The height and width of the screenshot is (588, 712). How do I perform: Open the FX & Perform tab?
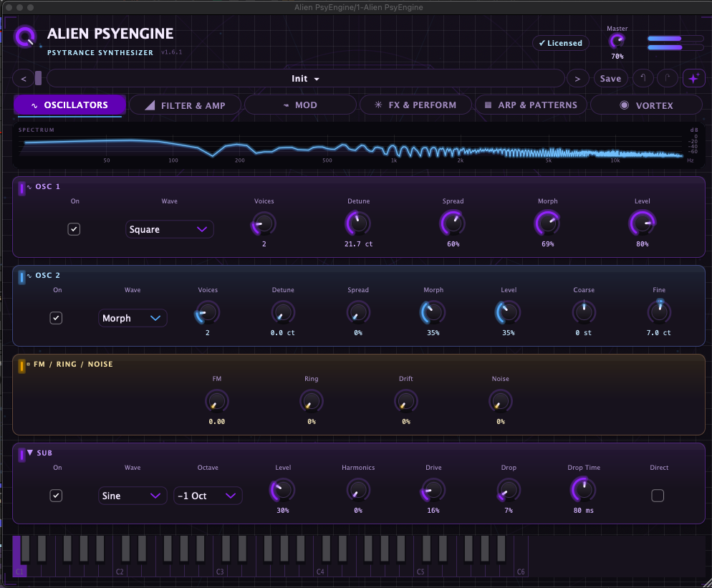(x=415, y=105)
